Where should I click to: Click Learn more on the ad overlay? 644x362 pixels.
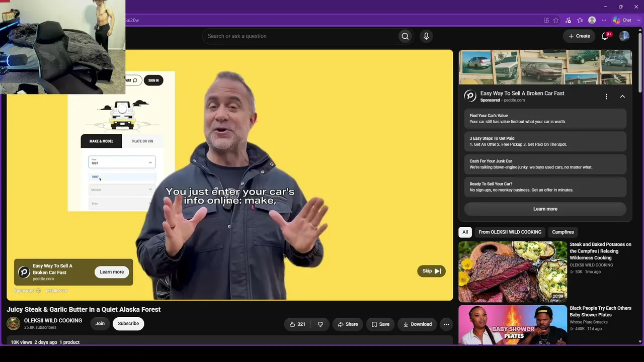tap(112, 272)
